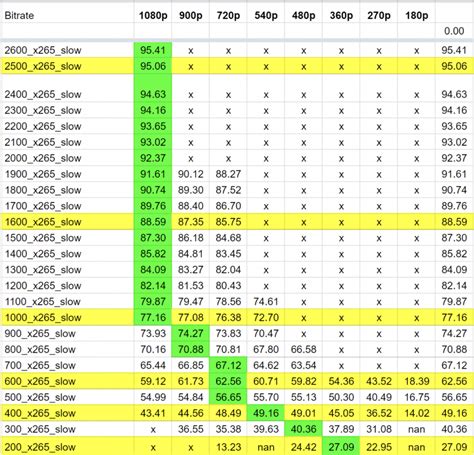Click green cell 56.65 in the 500 row
Screen dimensions: 474x455
(x=228, y=397)
